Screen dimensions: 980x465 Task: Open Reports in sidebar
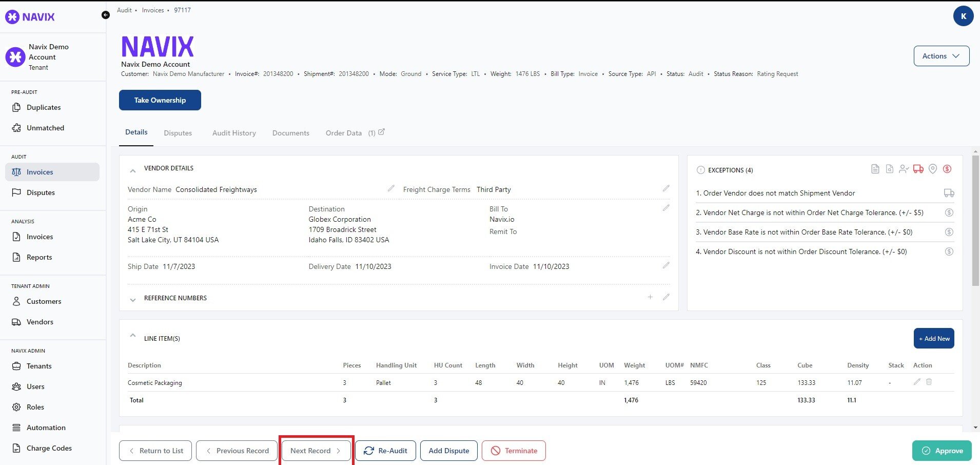(39, 257)
